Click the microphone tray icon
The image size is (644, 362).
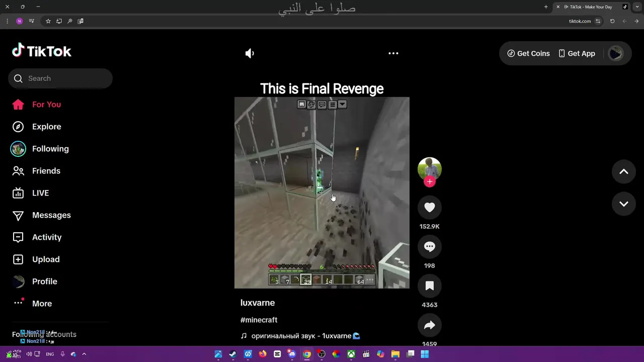click(x=62, y=354)
